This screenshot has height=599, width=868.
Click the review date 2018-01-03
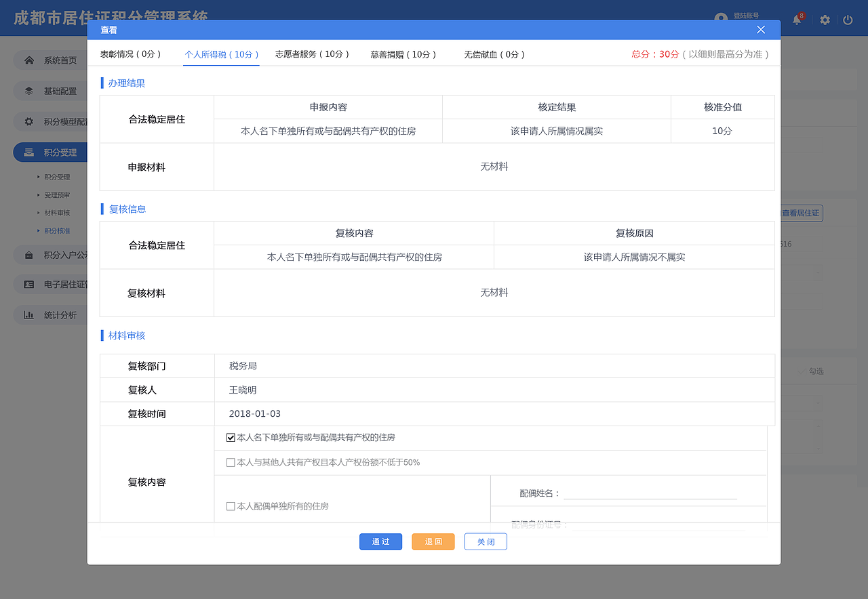point(255,414)
